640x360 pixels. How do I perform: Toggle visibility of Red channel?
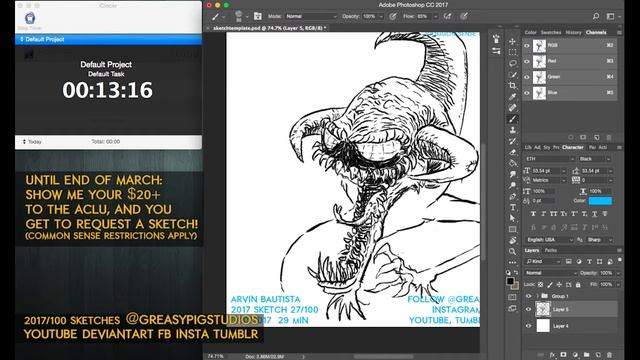pos(527,61)
